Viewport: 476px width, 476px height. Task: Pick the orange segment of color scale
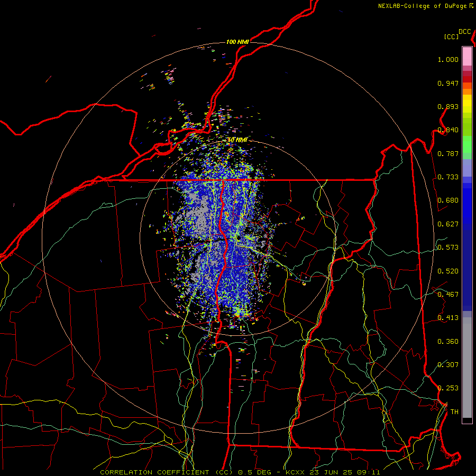(467, 91)
